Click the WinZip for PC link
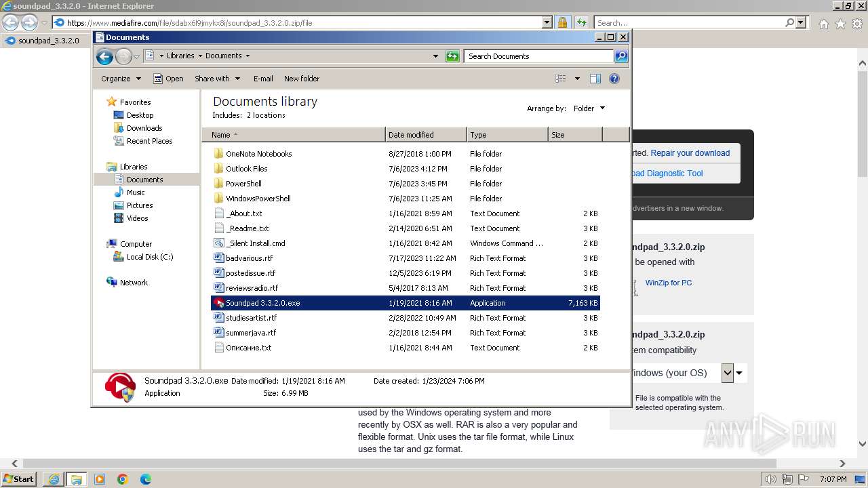 pos(669,283)
